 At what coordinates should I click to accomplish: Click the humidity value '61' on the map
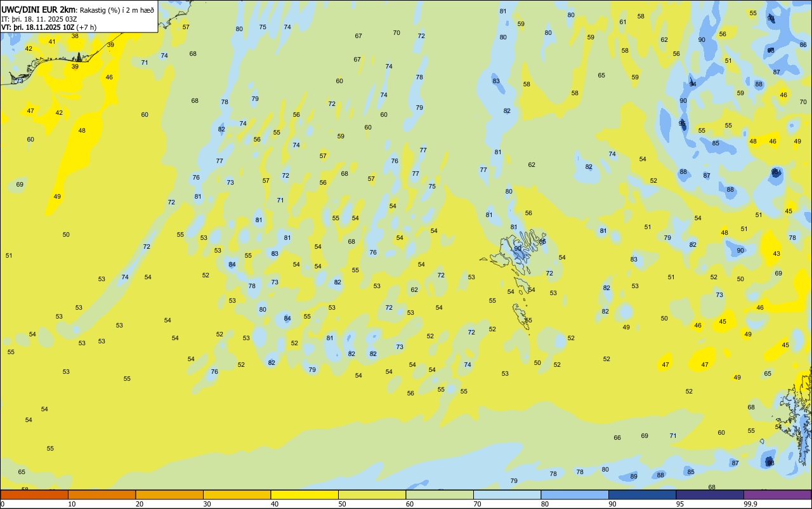tap(623, 22)
